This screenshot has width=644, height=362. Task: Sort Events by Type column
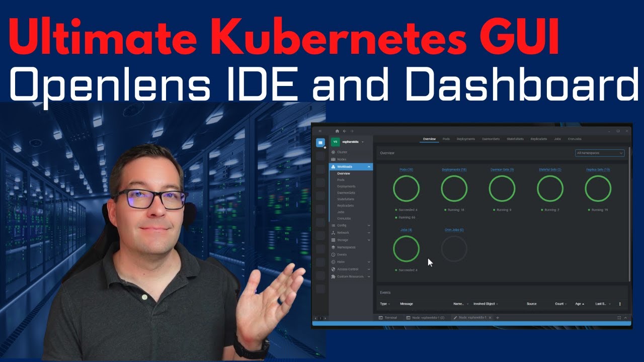tap(384, 304)
